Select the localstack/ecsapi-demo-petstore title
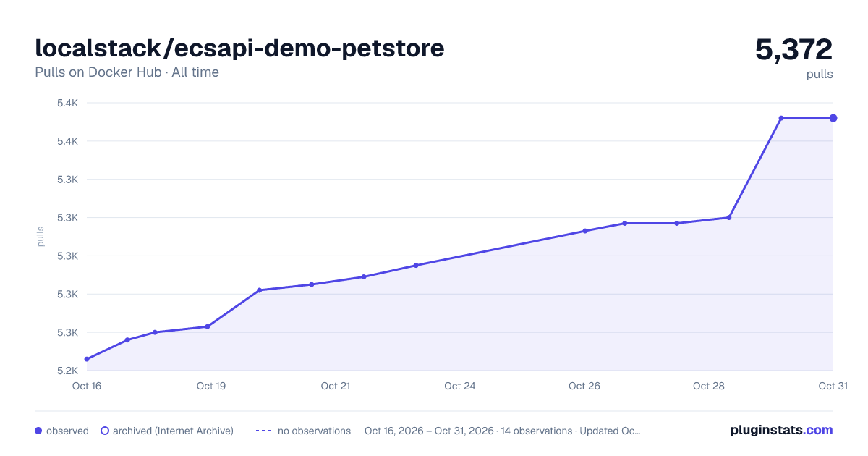Screen dimensions: 868x456 pyautogui.click(x=239, y=48)
